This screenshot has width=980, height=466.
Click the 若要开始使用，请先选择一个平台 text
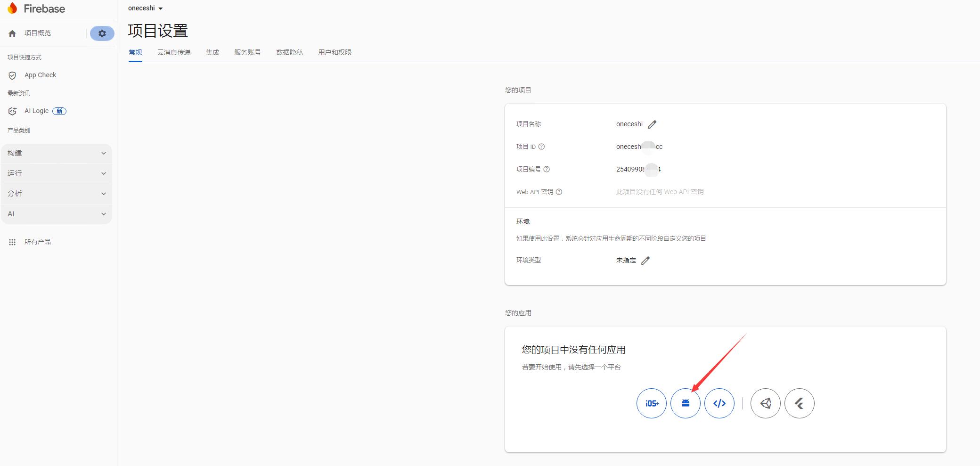point(572,367)
